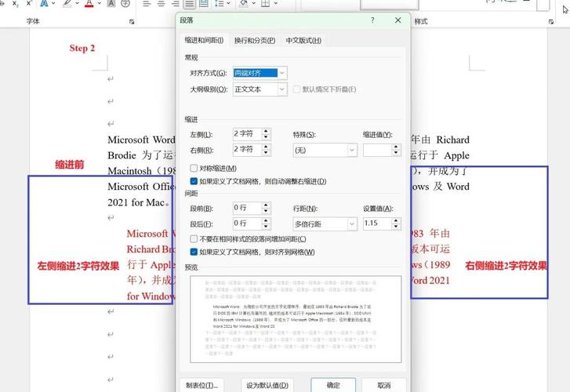The image size is (570, 392).
Task: Click distributed alignment icon
Action: pyautogui.click(x=204, y=4)
